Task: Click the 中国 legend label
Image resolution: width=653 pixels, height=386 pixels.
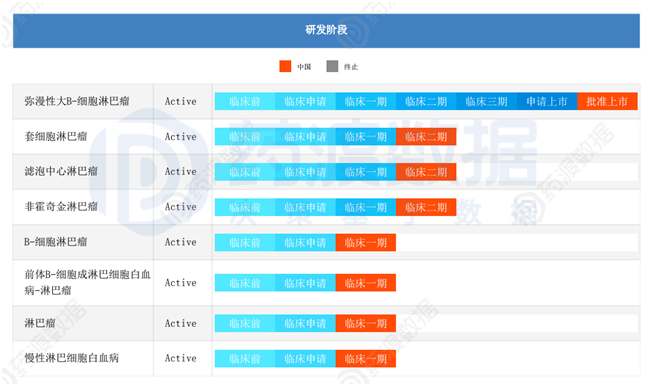Action: [304, 67]
